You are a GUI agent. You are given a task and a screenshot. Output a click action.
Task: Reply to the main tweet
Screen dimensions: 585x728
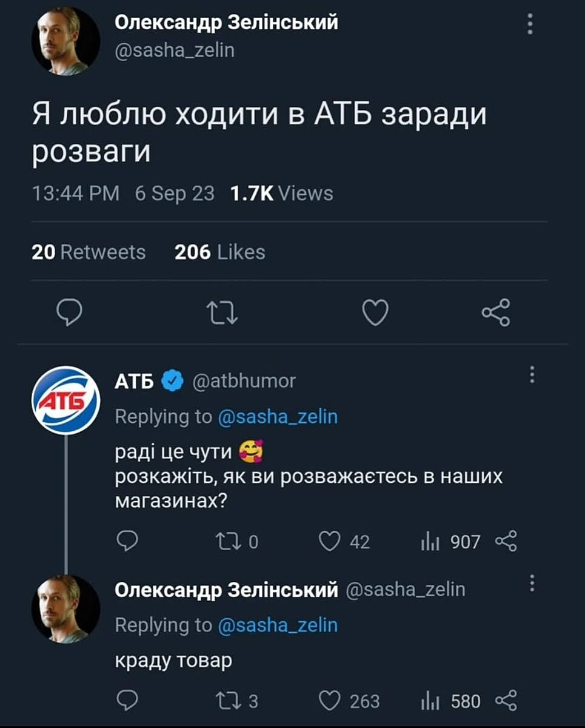(x=69, y=313)
